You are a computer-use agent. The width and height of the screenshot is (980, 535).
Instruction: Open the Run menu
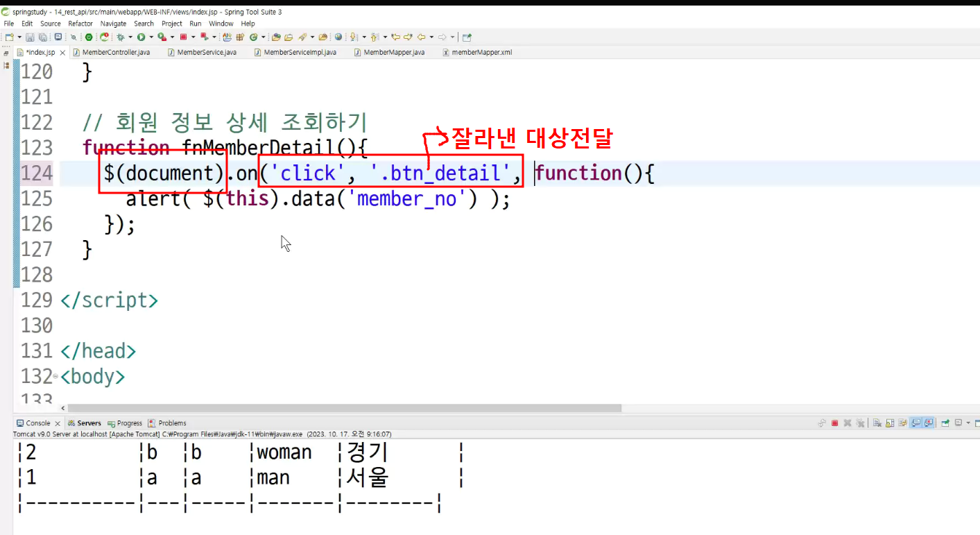196,24
